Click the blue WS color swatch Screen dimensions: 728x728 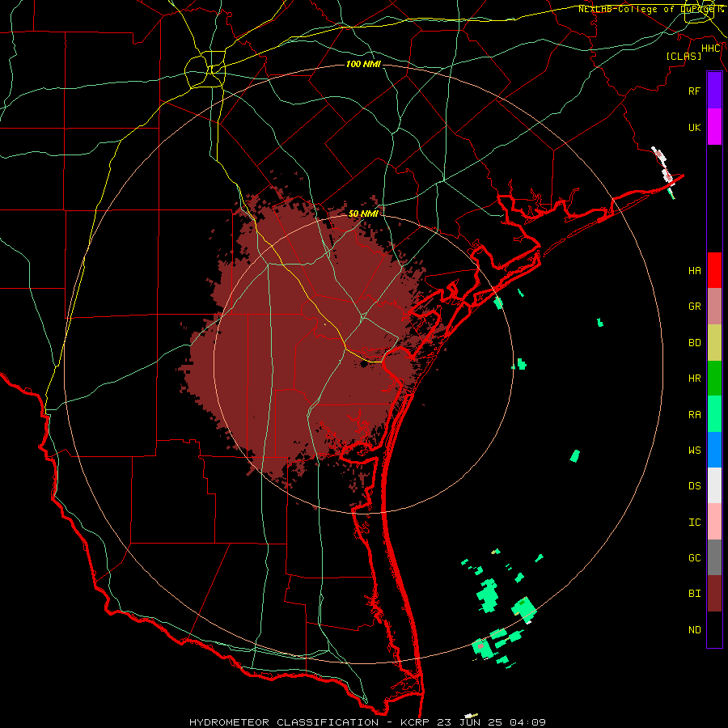tap(714, 450)
